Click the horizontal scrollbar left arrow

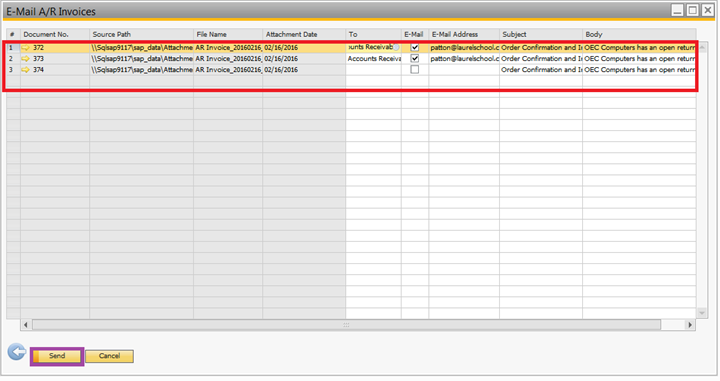(26, 325)
